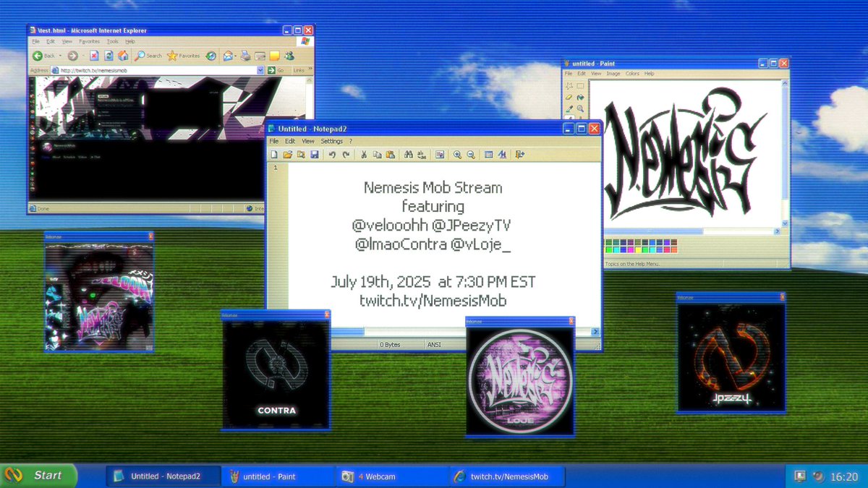Image resolution: width=868 pixels, height=488 pixels.
Task: Select the Eraser tool in Paint
Action: pos(569,98)
